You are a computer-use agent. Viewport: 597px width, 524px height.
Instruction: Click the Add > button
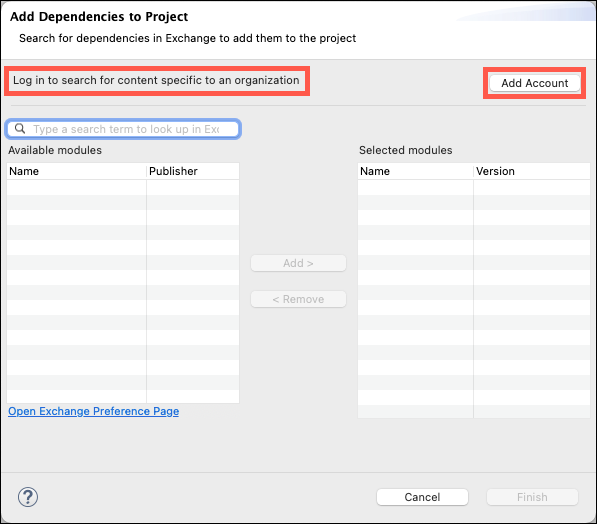(x=298, y=263)
